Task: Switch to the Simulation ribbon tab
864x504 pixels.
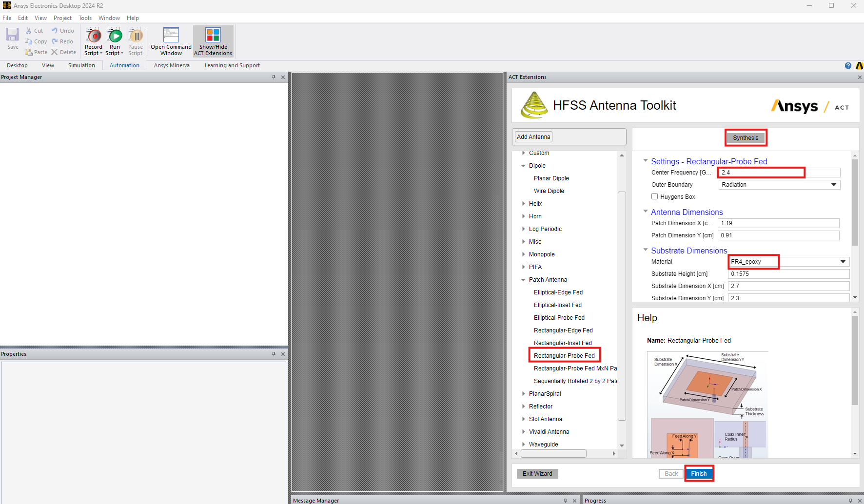Action: coord(81,65)
